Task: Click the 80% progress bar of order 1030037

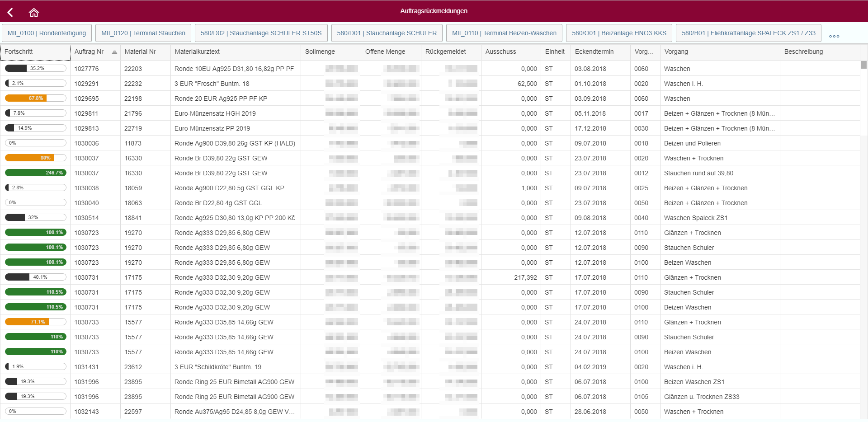Action: (x=35, y=158)
